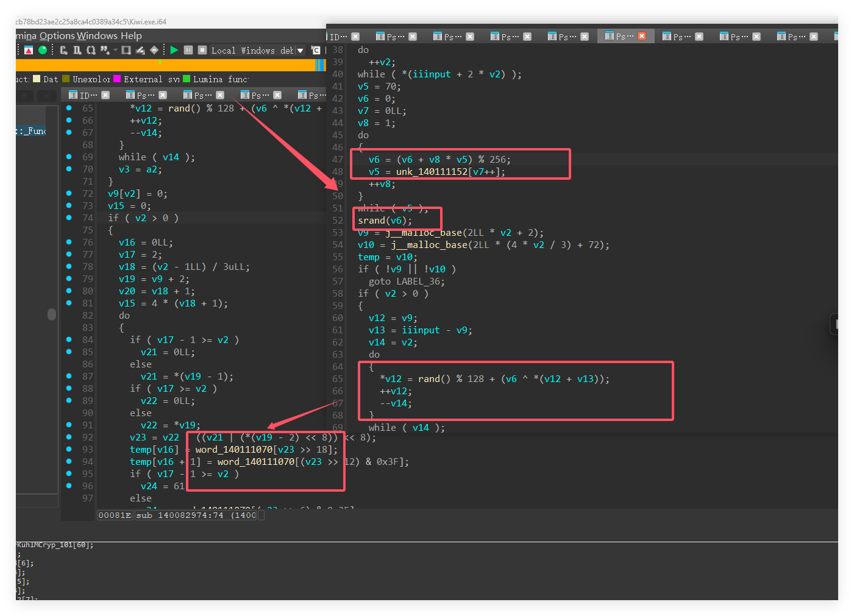Toggle breakpoint dot on line 65

(69, 108)
